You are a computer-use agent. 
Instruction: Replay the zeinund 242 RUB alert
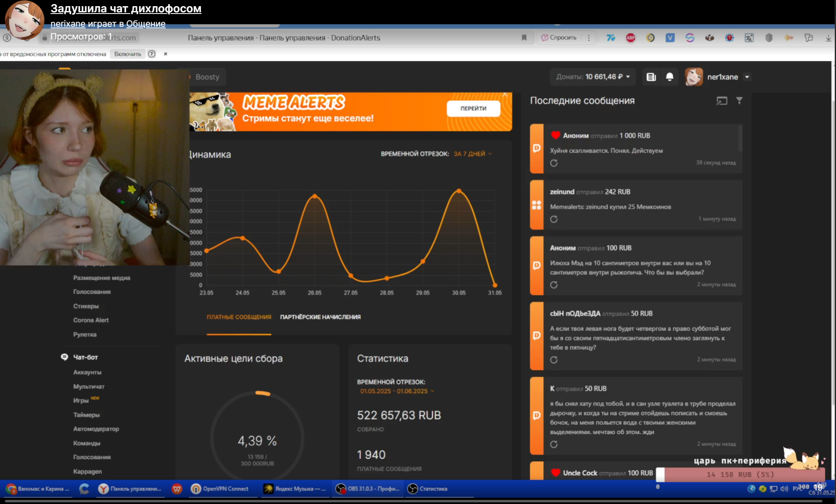point(554,219)
